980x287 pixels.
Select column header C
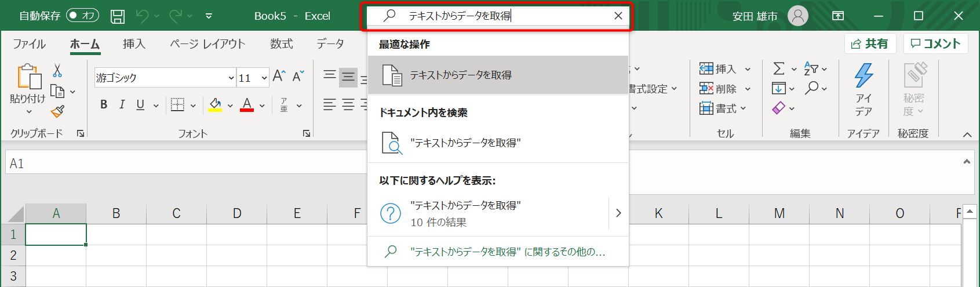pyautogui.click(x=176, y=213)
